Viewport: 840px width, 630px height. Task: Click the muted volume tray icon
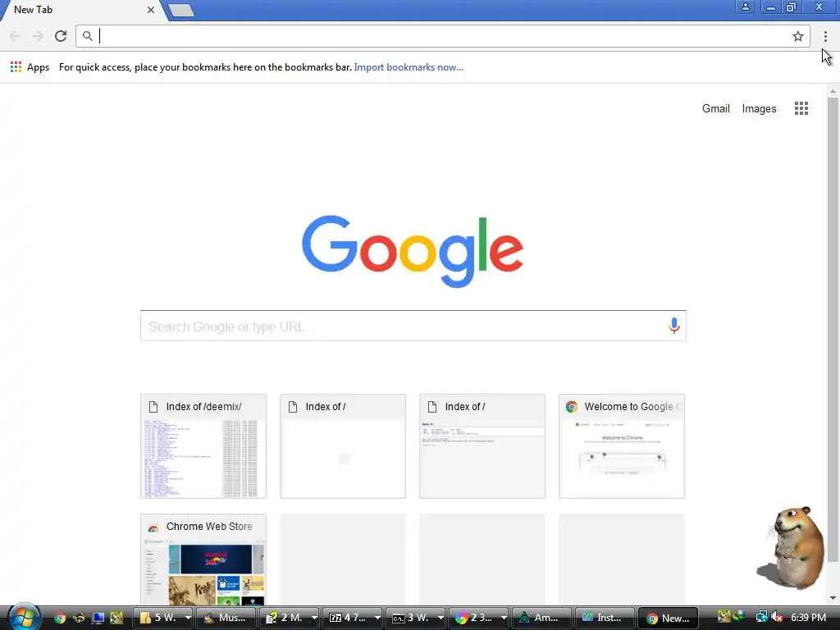pyautogui.click(x=776, y=617)
